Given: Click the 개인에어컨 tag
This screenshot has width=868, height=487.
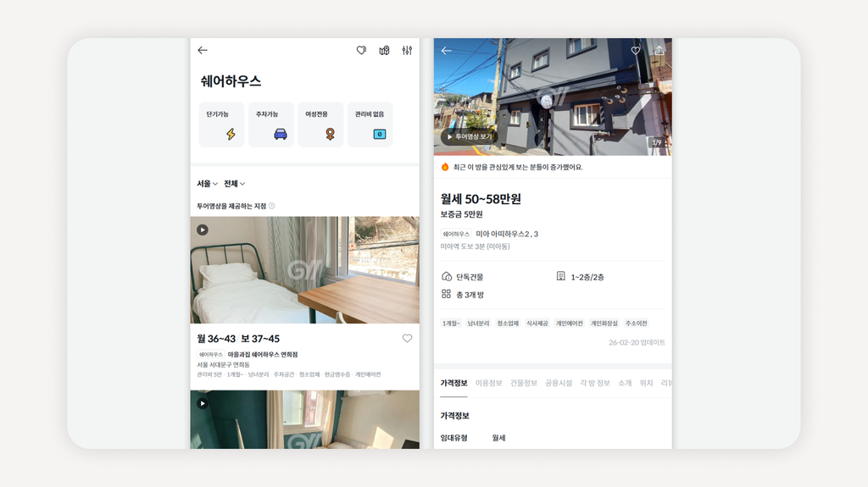Looking at the screenshot, I should pyautogui.click(x=570, y=324).
